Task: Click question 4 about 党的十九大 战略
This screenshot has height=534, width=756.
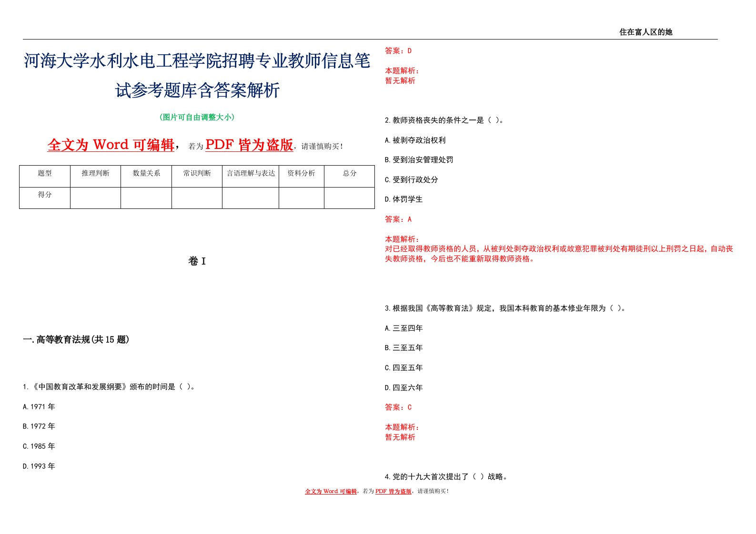Action: [446, 476]
